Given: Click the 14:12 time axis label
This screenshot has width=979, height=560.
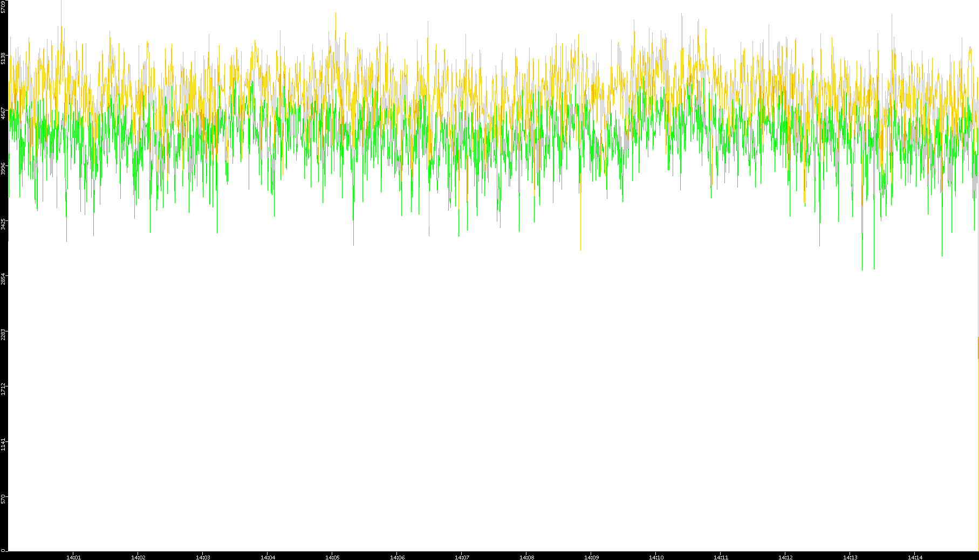Looking at the screenshot, I should click(785, 557).
